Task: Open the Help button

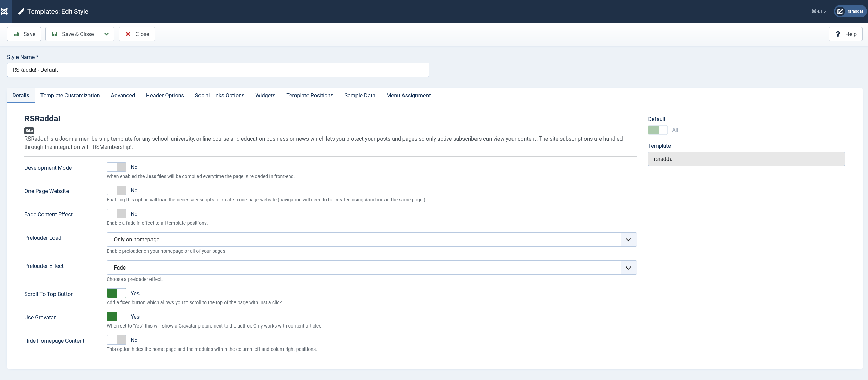Action: 845,34
